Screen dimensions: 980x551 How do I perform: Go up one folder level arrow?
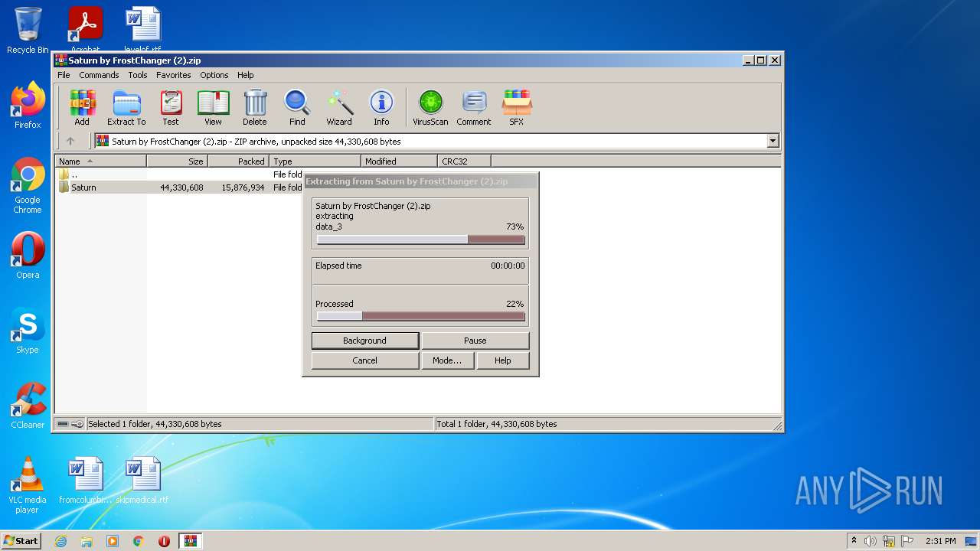point(70,141)
